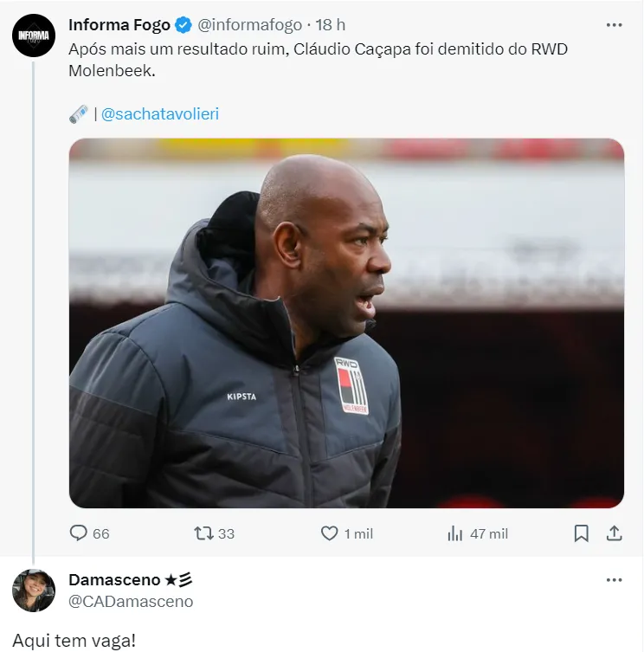
Task: Open the @informafogo handle
Action: [x=249, y=25]
